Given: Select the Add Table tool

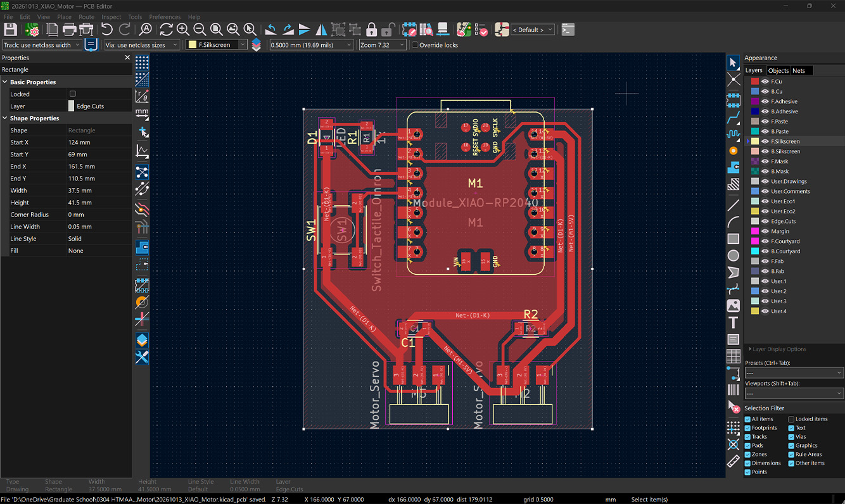Looking at the screenshot, I should pos(734,356).
